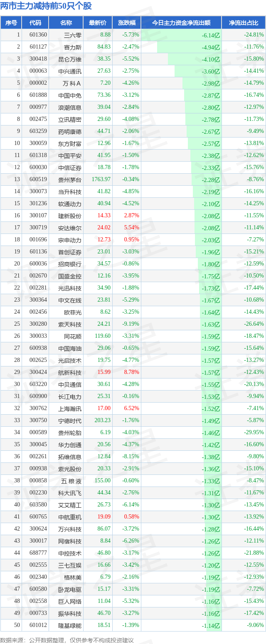Select stock code 601127
Viewport: 266px width, 644px height.
click(38, 47)
